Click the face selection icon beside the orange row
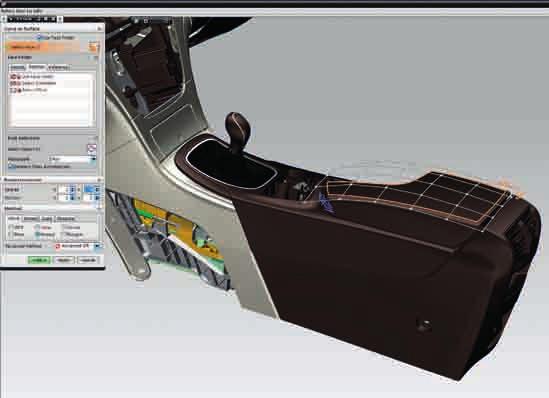 pyautogui.click(x=93, y=47)
